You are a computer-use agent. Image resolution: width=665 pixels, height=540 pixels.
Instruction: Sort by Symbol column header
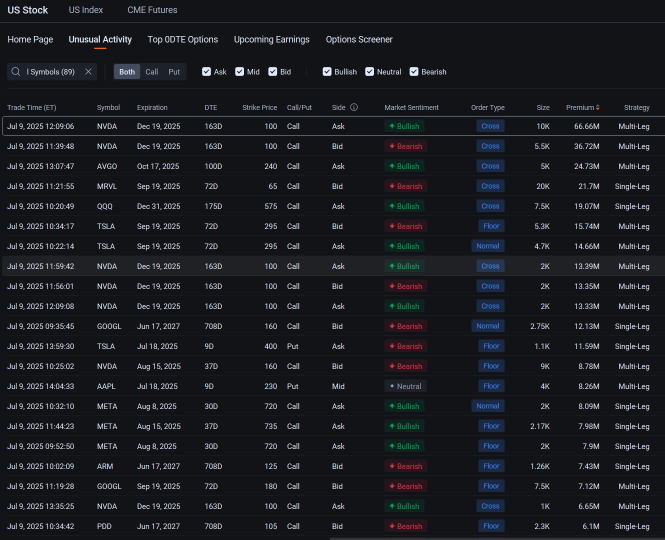pos(108,107)
